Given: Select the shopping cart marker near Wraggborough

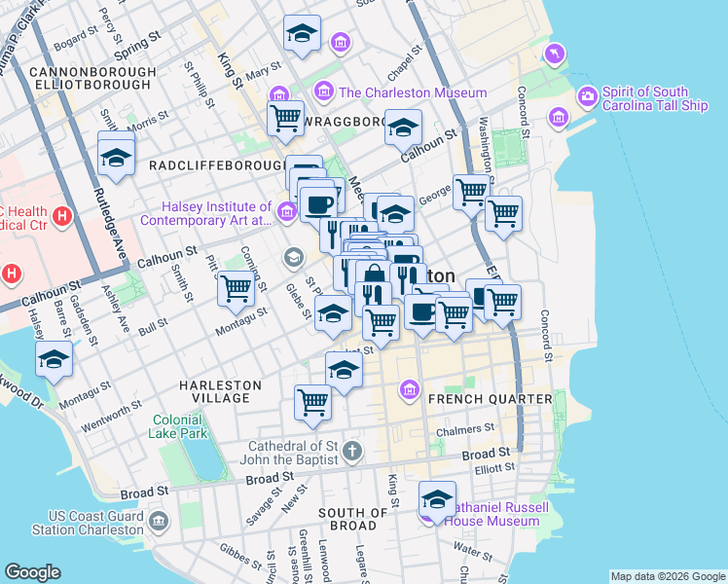Looking at the screenshot, I should click(x=285, y=122).
